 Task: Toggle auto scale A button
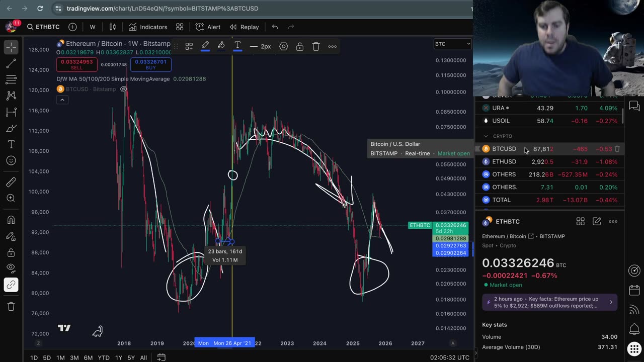[453, 343]
